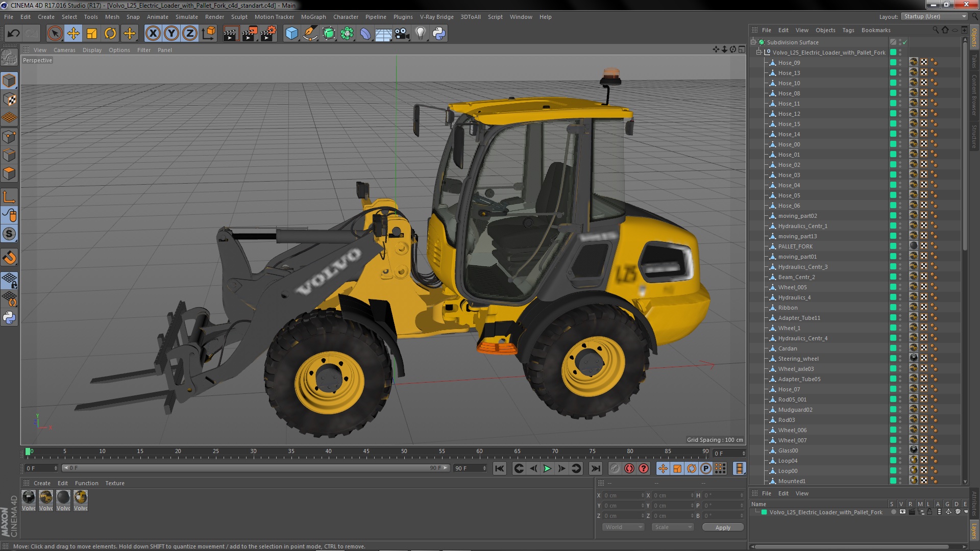
Task: Select the Live Selection tool
Action: point(55,34)
